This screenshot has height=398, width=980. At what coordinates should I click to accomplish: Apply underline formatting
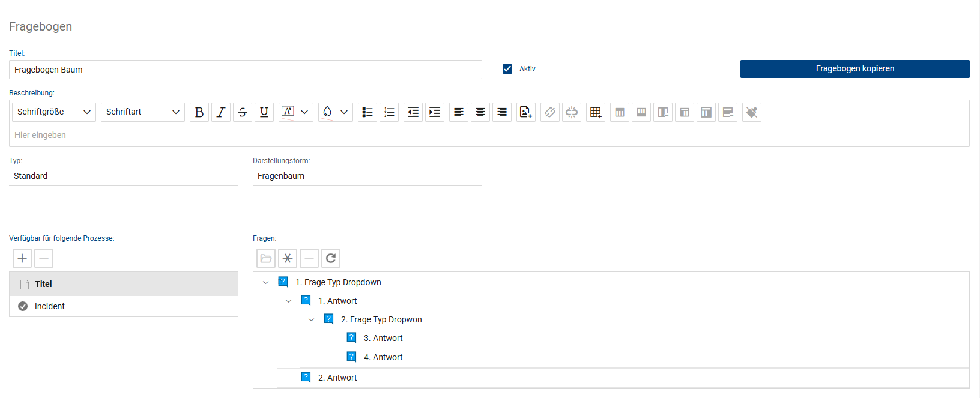(x=264, y=112)
